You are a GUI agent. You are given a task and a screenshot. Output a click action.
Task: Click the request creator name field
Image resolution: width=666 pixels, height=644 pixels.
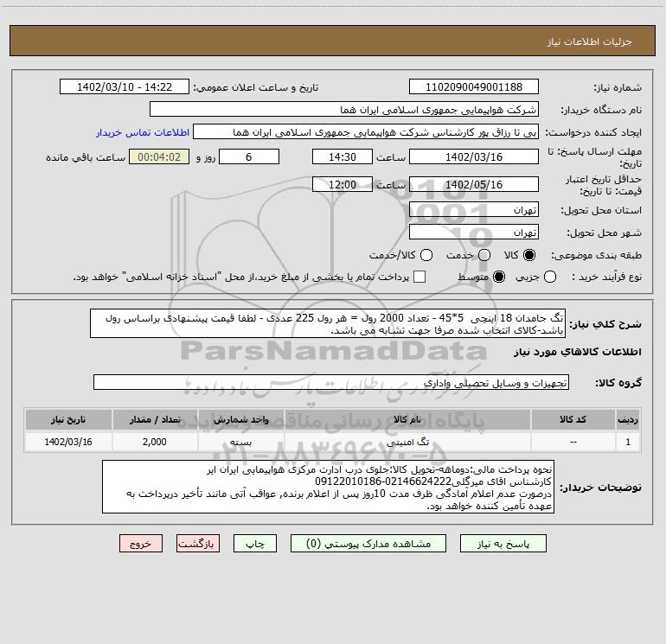pos(366,131)
